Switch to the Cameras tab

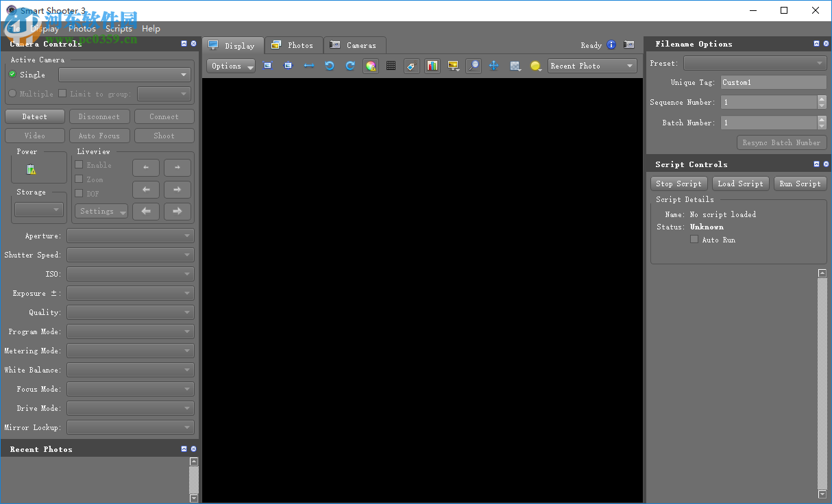(354, 45)
